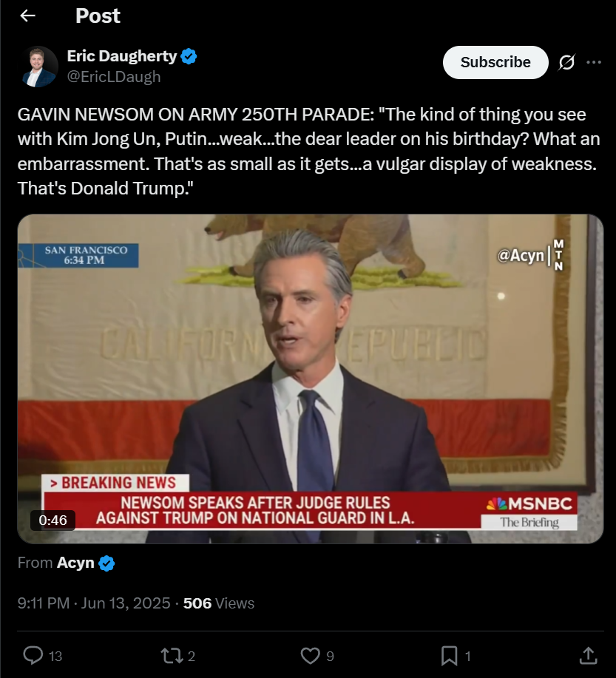The width and height of the screenshot is (616, 678).
Task: Click the Eric Daugherty display name
Action: pyautogui.click(x=122, y=56)
